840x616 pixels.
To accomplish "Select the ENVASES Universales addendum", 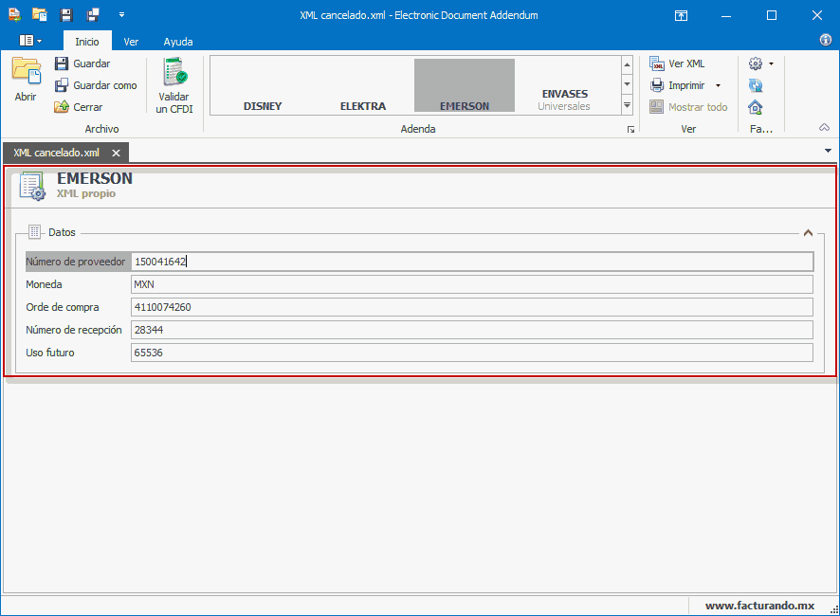I will point(565,85).
